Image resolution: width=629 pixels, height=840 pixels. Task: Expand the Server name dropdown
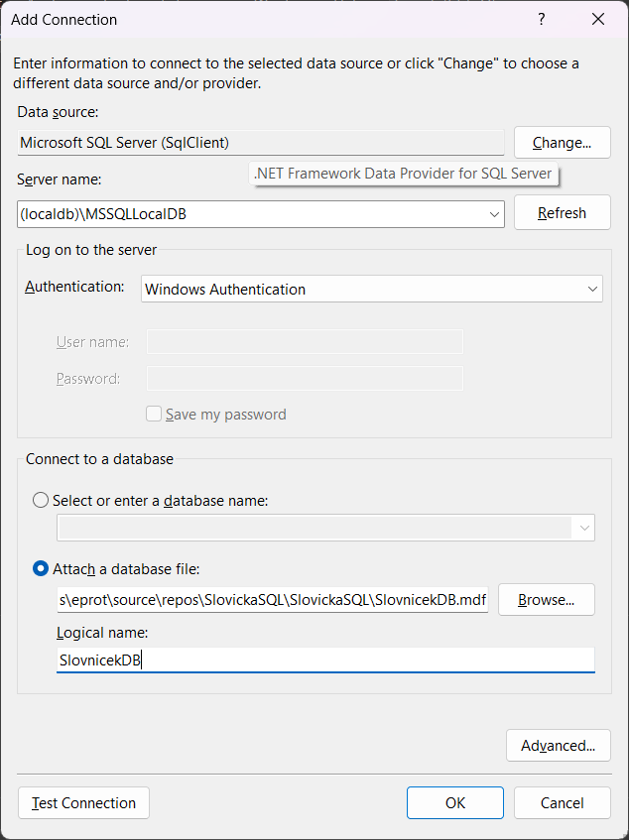click(x=494, y=213)
